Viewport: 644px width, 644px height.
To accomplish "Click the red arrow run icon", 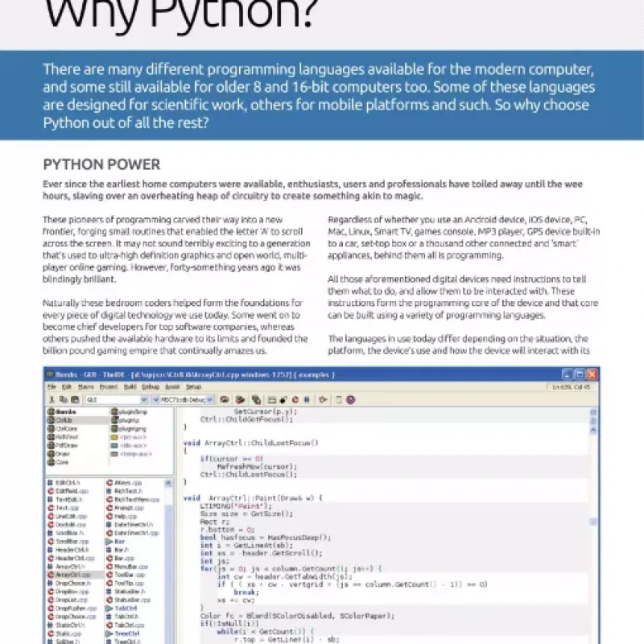I will point(323,399).
